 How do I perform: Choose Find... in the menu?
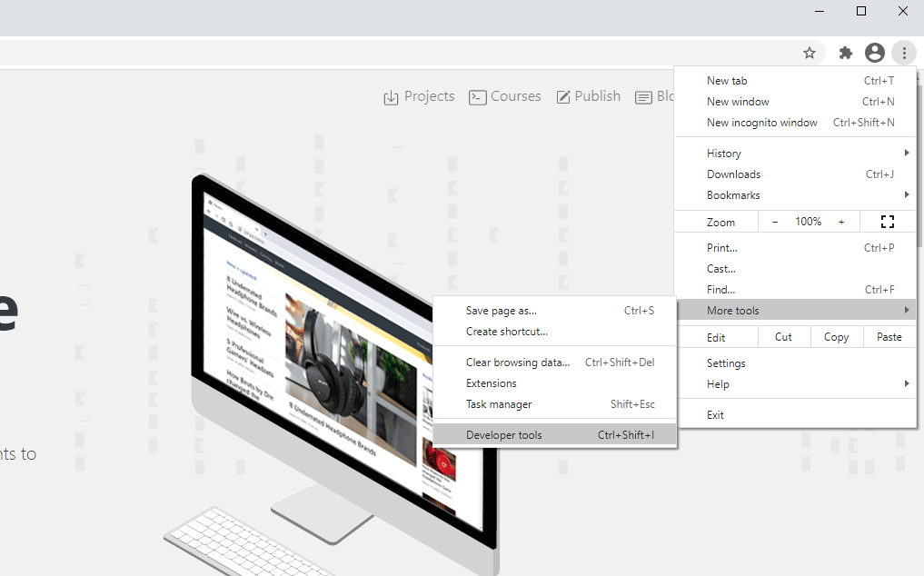pyautogui.click(x=796, y=290)
